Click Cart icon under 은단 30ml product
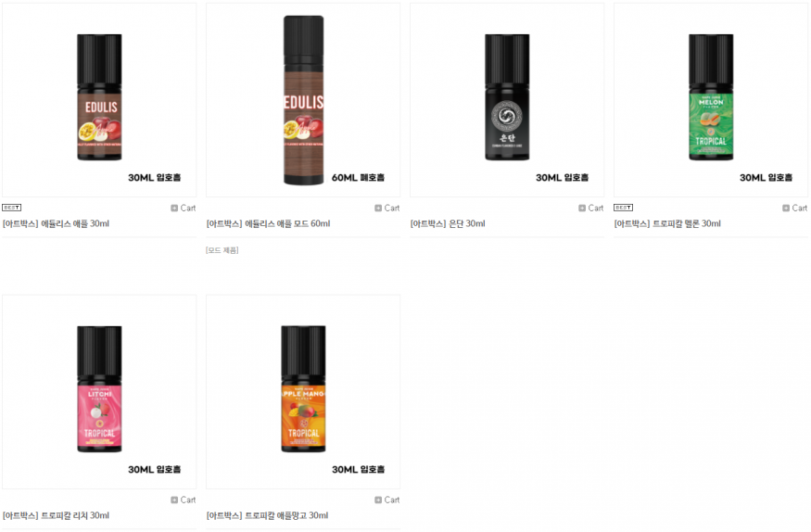 590,208
